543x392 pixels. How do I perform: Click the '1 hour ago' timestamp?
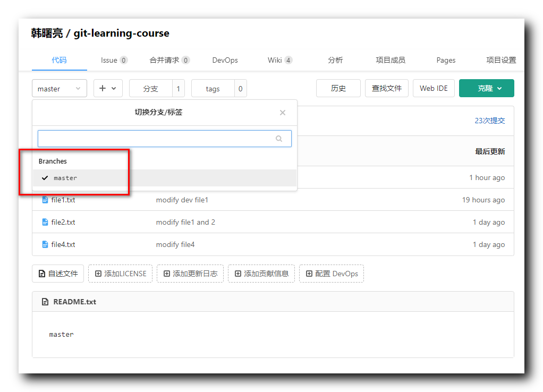(487, 177)
